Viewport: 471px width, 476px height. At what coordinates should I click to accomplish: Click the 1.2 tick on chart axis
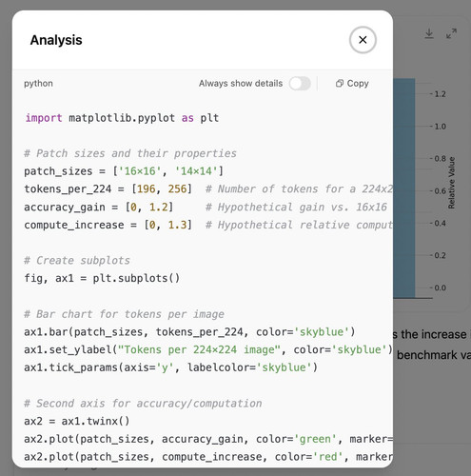(x=440, y=94)
